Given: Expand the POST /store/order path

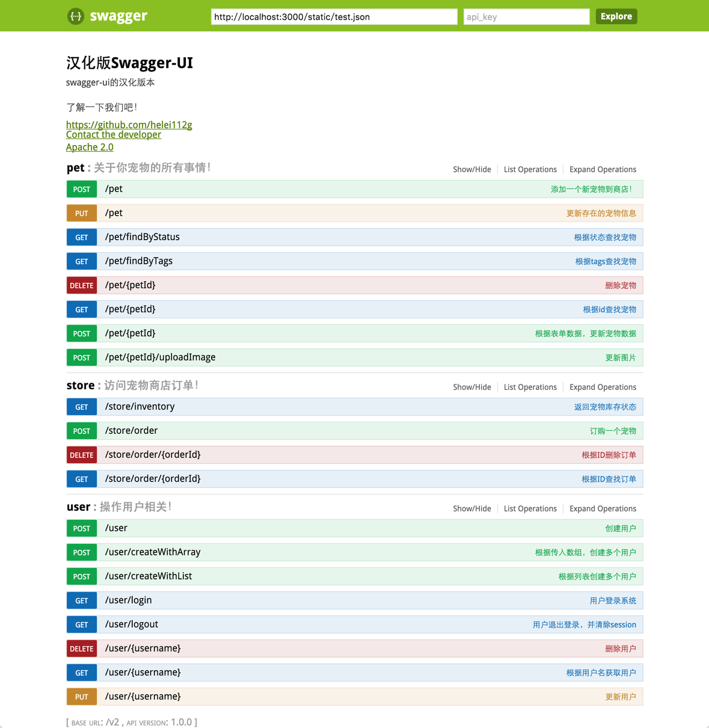Looking at the screenshot, I should [131, 431].
